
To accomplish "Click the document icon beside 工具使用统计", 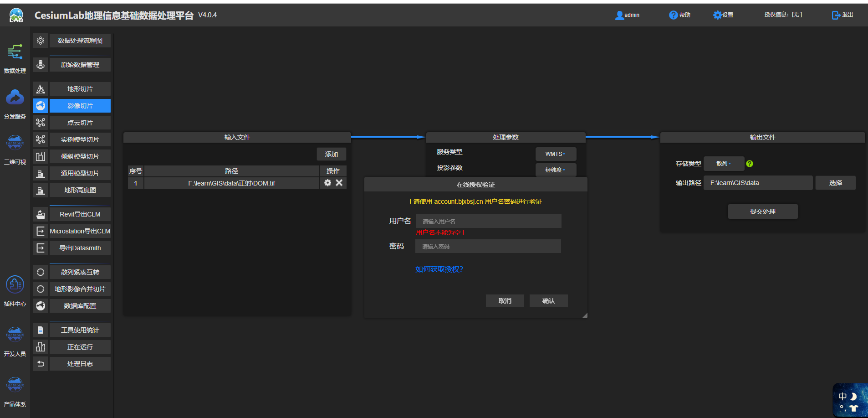I will pos(41,330).
